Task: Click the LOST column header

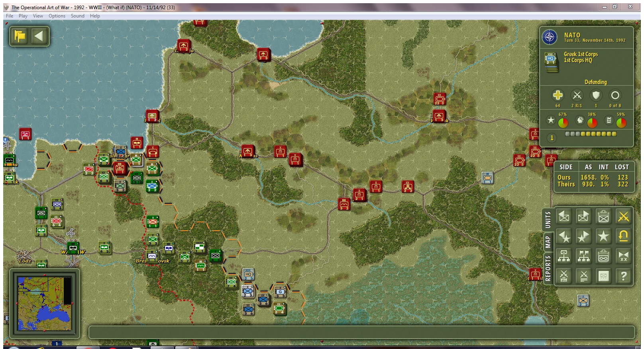Action: (622, 167)
